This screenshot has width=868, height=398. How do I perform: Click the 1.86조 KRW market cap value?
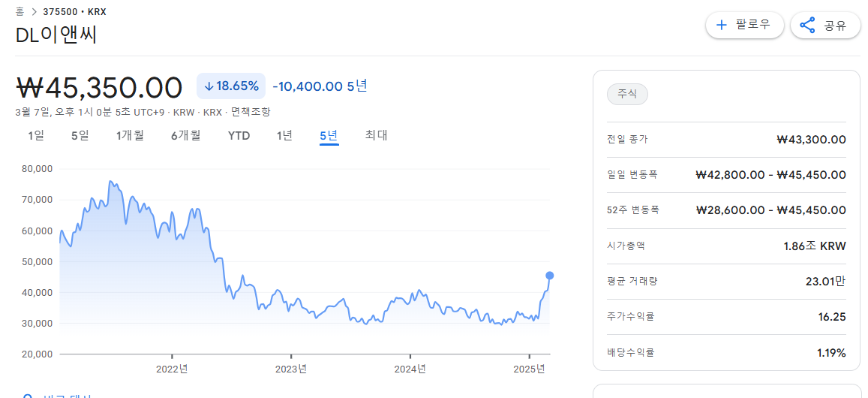point(815,246)
